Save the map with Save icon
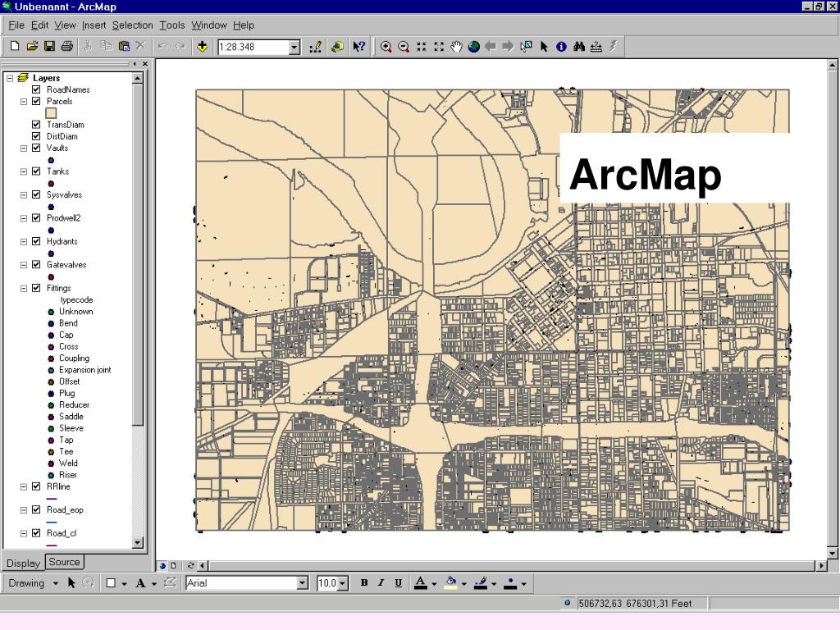The height and width of the screenshot is (630, 840). 49,47
